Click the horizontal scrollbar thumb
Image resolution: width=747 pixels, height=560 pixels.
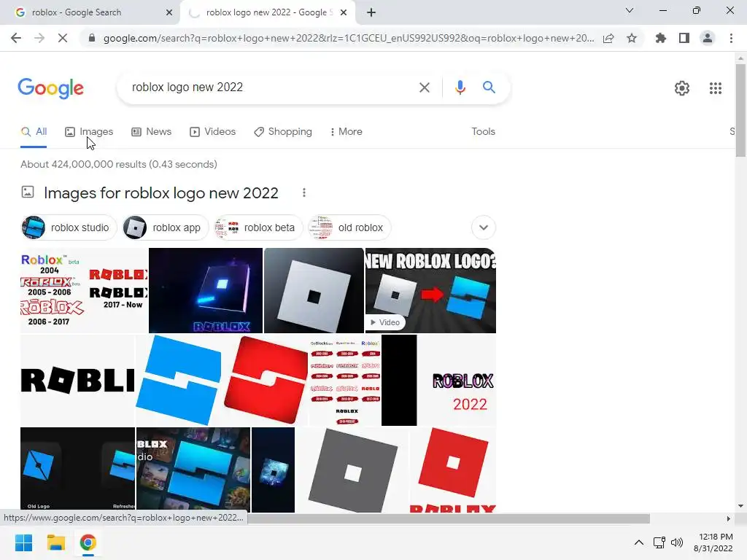tap(448, 518)
